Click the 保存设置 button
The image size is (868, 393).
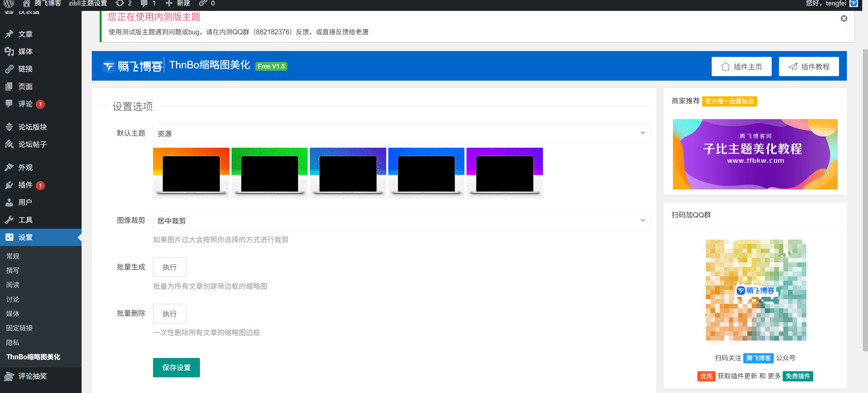(176, 367)
